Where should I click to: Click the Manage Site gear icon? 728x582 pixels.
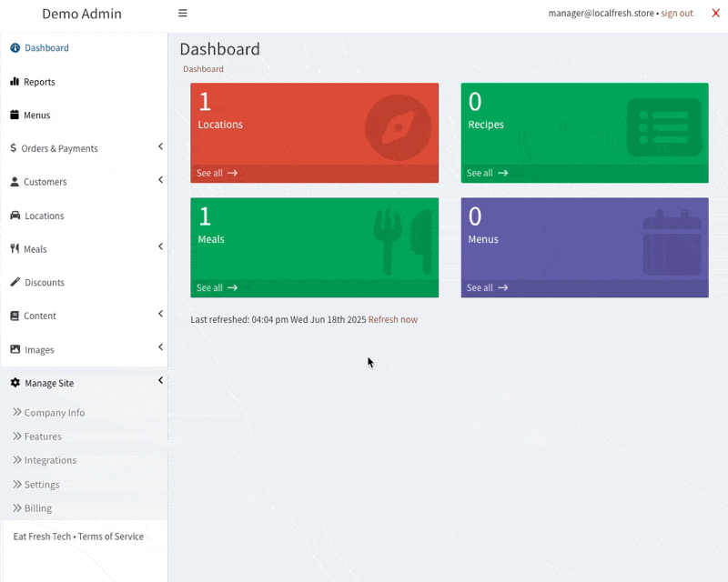[15, 383]
